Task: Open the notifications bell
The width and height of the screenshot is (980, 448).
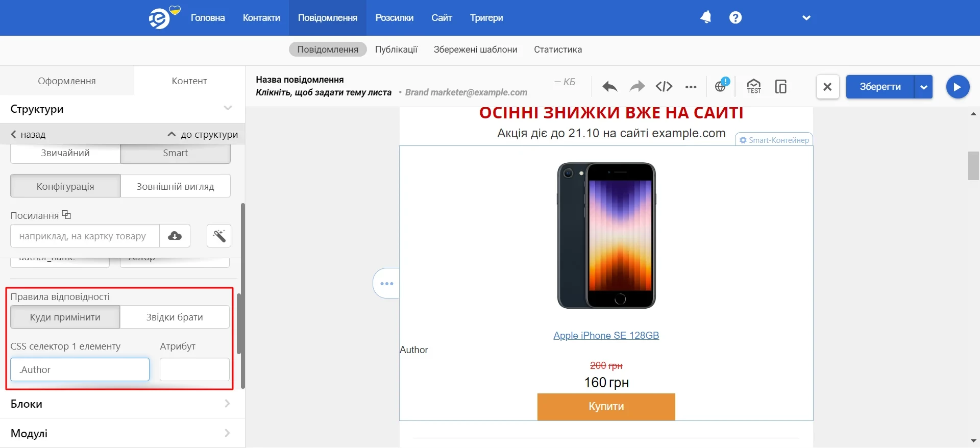Action: tap(706, 17)
